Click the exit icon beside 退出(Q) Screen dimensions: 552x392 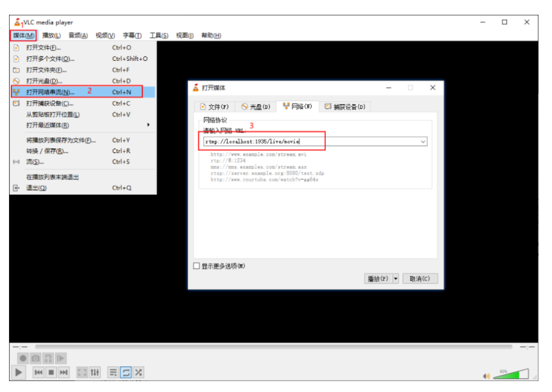click(x=17, y=188)
